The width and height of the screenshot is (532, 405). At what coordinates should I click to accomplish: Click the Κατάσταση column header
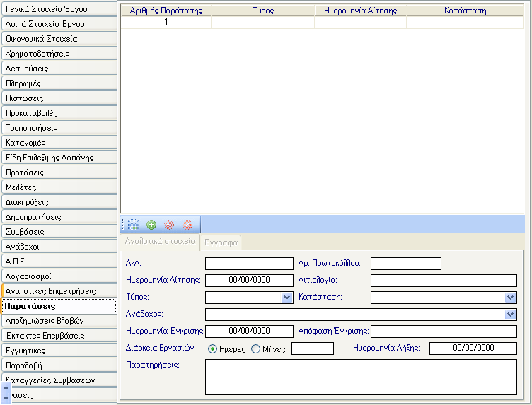(466, 11)
